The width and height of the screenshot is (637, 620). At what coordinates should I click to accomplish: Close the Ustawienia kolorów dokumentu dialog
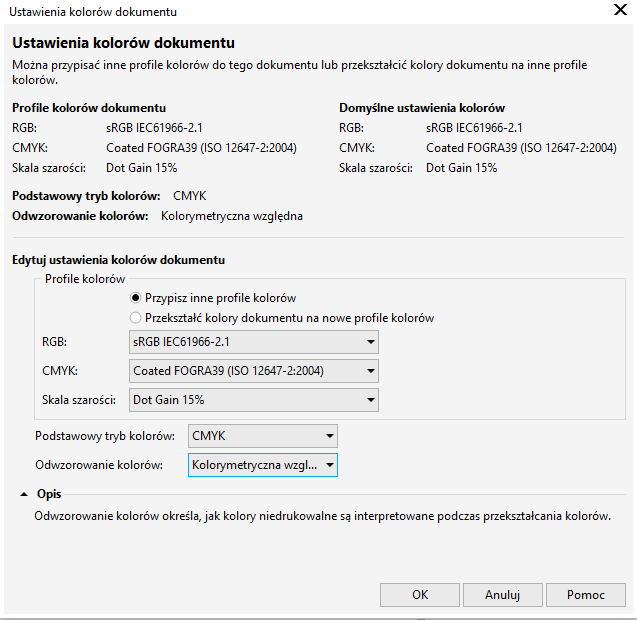pyautogui.click(x=619, y=11)
